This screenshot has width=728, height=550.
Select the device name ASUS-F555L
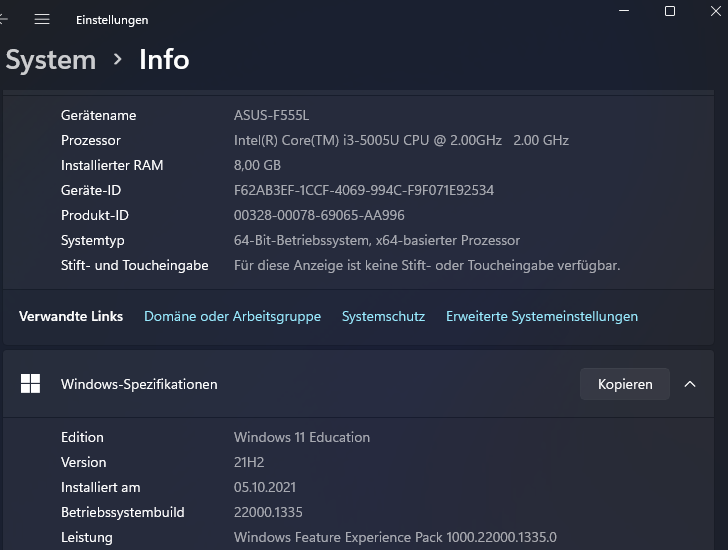point(271,115)
